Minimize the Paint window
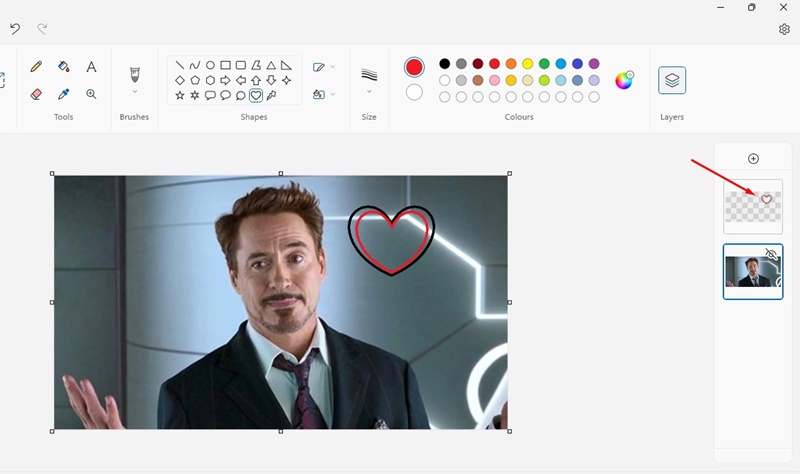 tap(720, 7)
